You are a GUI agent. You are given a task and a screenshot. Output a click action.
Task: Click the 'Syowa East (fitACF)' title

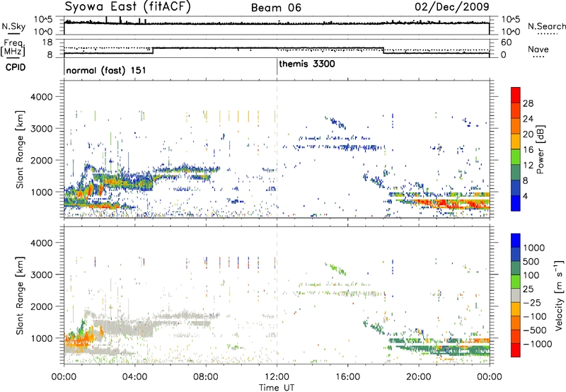coord(128,6)
